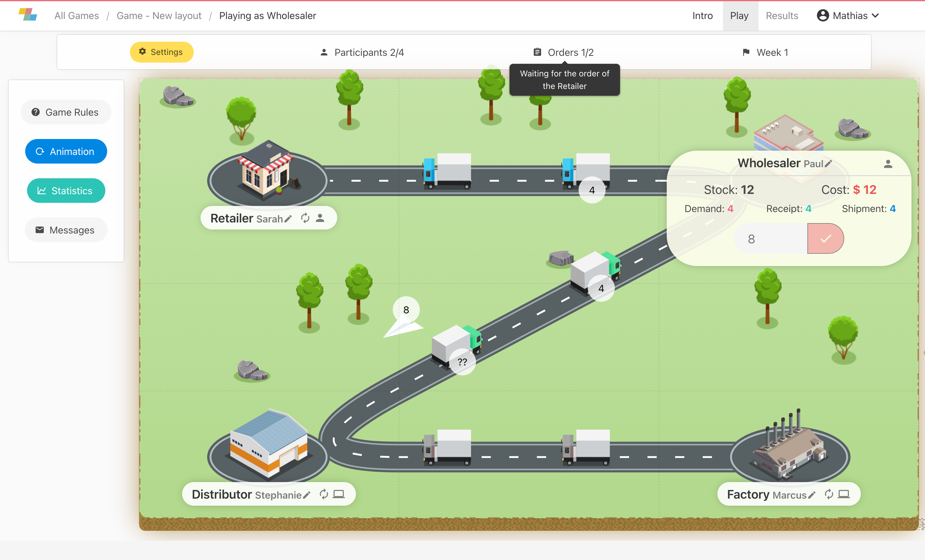Switch to the Intro tab

point(702,16)
